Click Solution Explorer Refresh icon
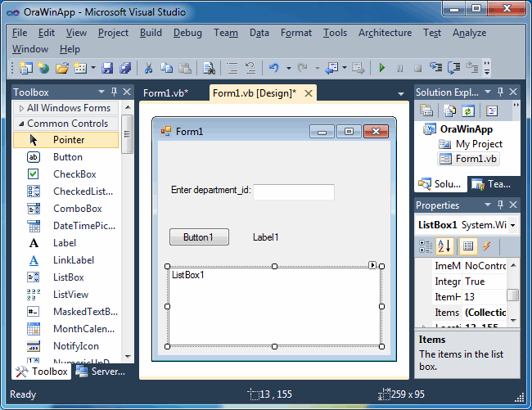 tap(468, 110)
